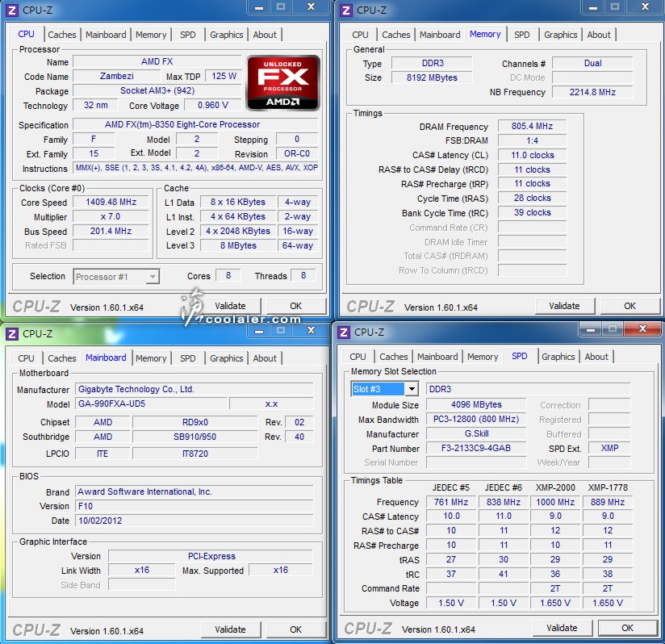Click OK in the Mainboard window
The image size is (665, 644).
point(296,629)
